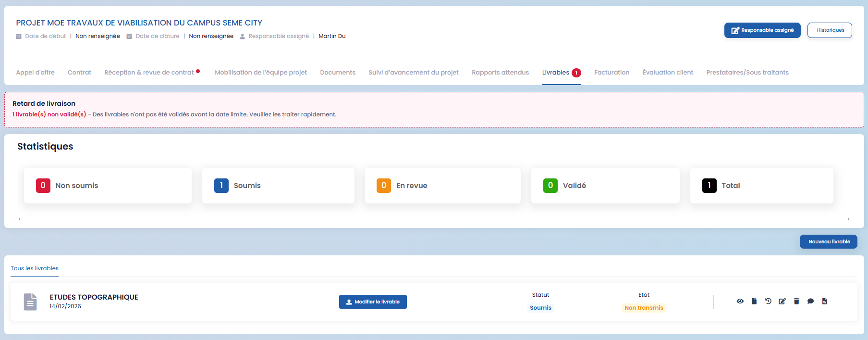Image resolution: width=868 pixels, height=340 pixels.
Task: Click the Modifier le livrable button
Action: 373,302
